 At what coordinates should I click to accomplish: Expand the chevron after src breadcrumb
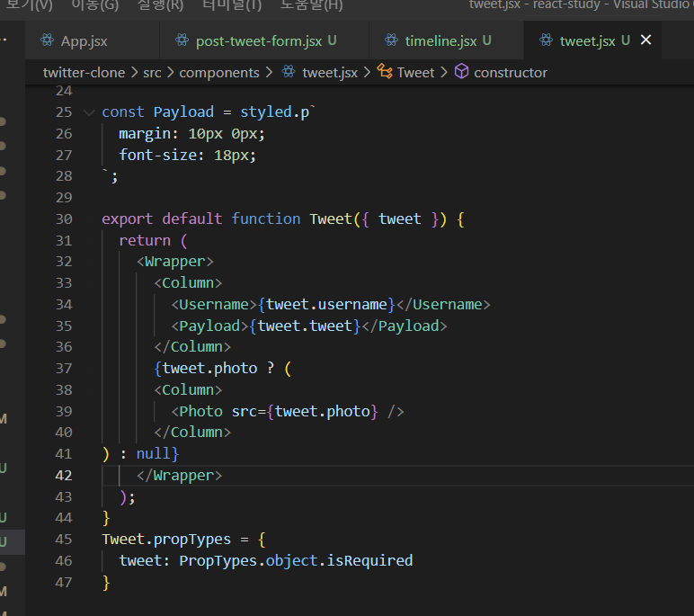[x=171, y=73]
